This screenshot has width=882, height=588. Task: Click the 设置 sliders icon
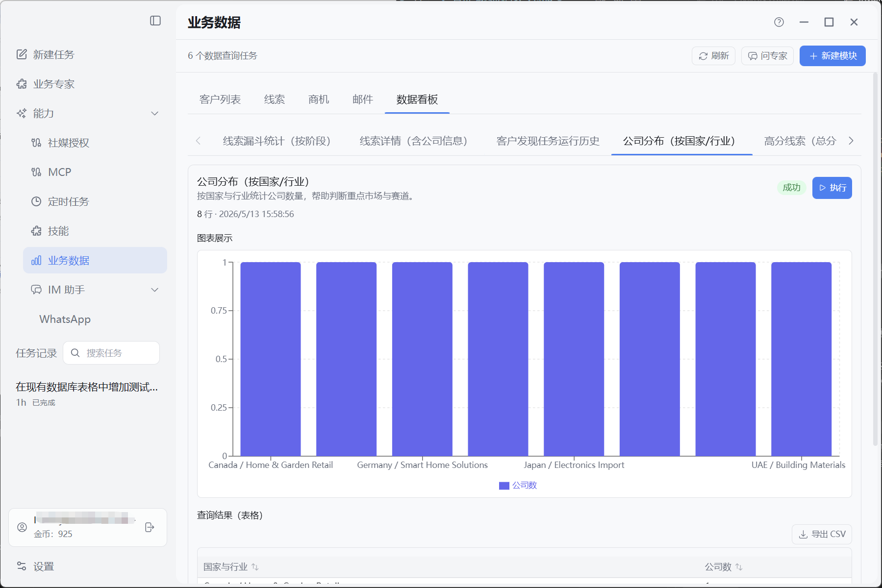22,566
